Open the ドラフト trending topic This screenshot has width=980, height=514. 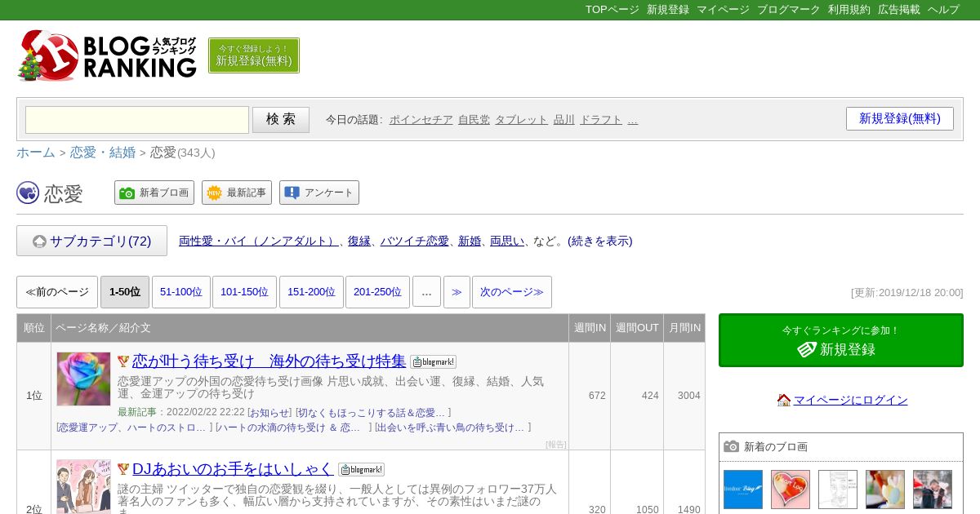pos(601,119)
